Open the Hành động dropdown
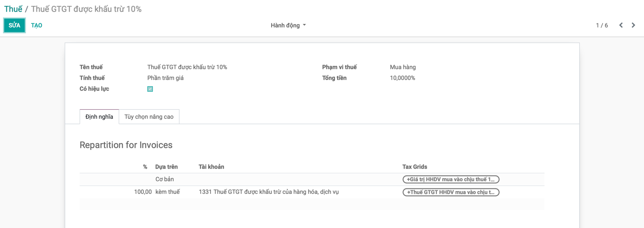 (x=288, y=25)
